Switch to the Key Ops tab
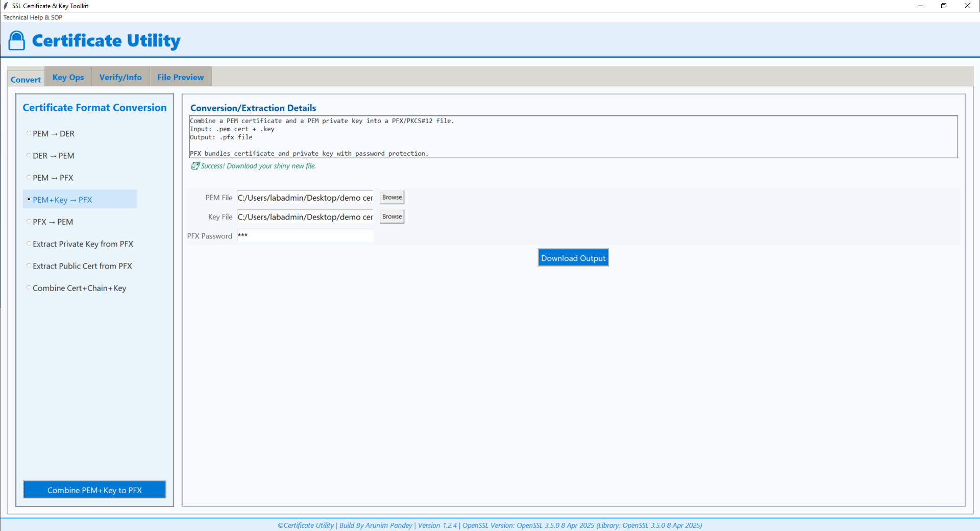980x531 pixels. tap(68, 77)
